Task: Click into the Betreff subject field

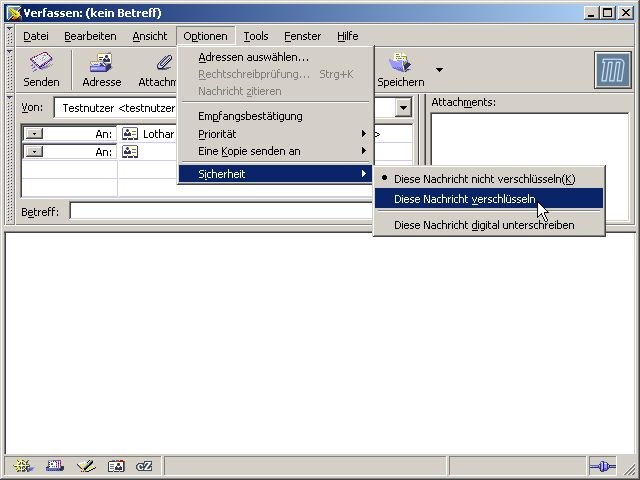Action: point(220,211)
